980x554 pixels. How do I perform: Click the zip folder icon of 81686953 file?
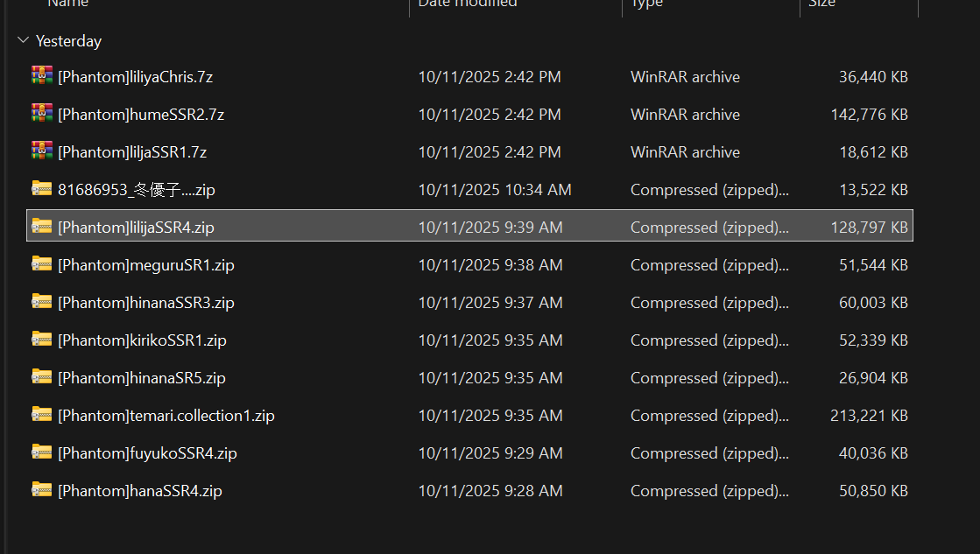coord(41,189)
